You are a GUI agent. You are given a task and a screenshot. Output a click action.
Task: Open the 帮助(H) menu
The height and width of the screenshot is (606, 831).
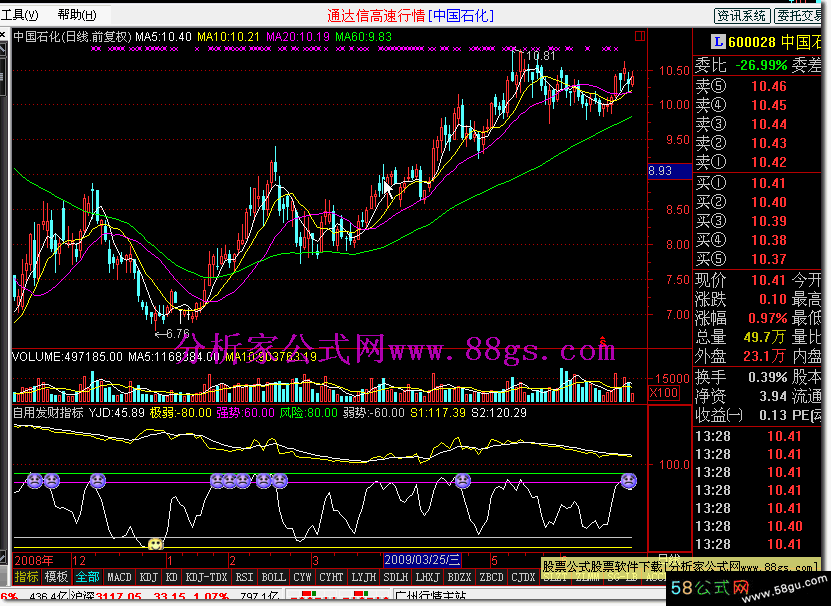tap(77, 15)
